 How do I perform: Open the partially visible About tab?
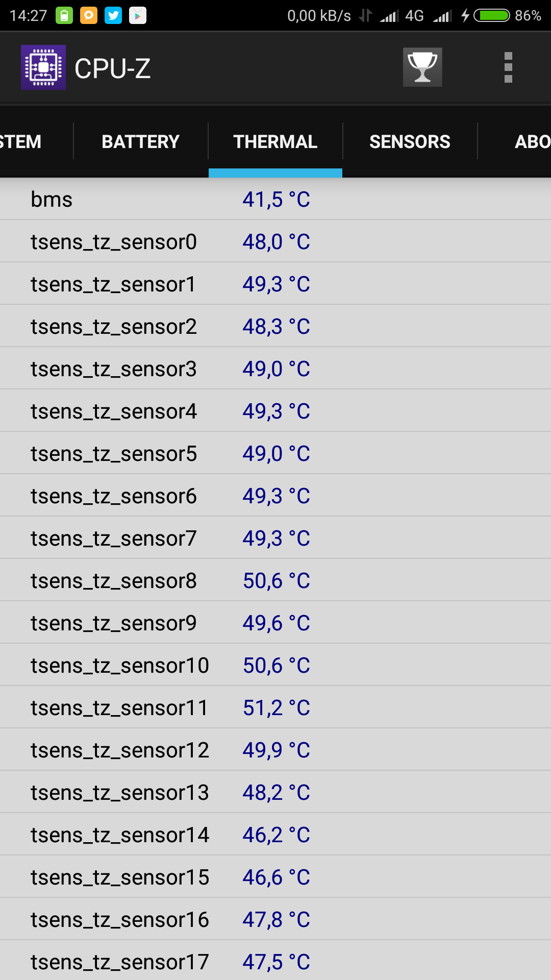click(531, 141)
